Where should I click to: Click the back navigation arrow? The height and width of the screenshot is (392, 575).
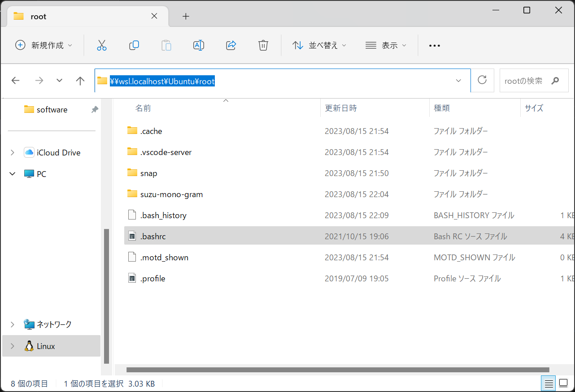coord(16,80)
